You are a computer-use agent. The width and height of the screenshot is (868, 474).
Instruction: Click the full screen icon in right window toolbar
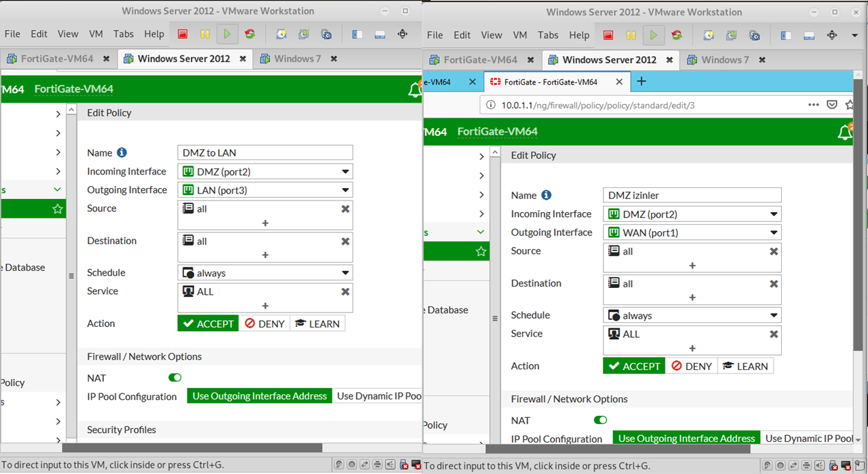click(x=832, y=35)
